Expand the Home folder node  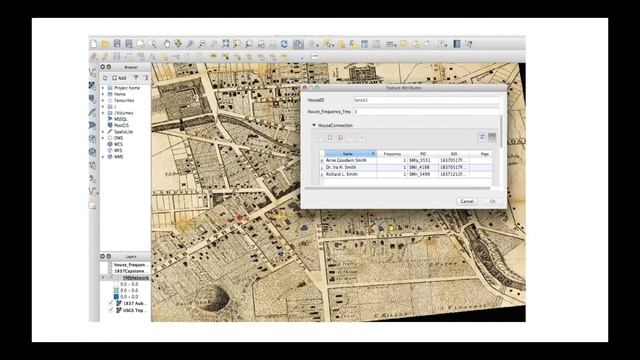coord(103,94)
